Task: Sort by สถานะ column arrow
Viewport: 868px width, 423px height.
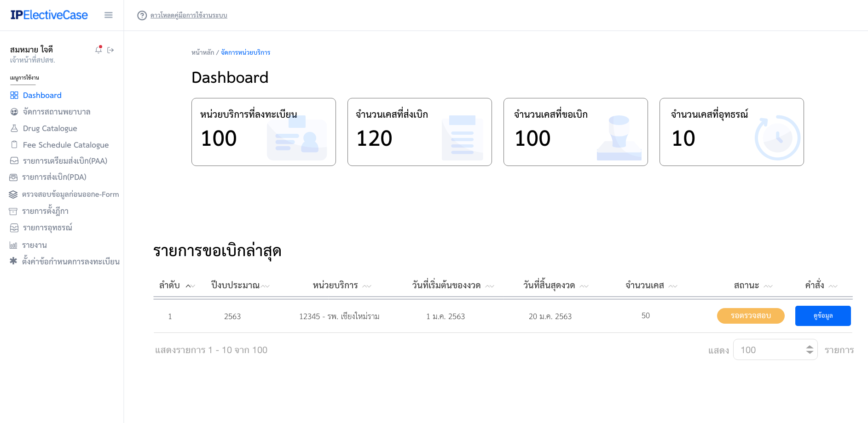Action: click(x=768, y=286)
